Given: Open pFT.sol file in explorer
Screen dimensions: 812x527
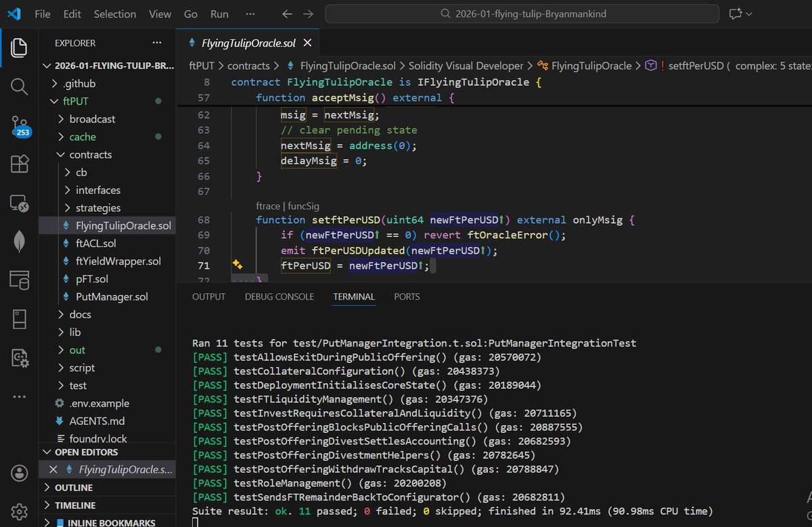Looking at the screenshot, I should (106, 279).
